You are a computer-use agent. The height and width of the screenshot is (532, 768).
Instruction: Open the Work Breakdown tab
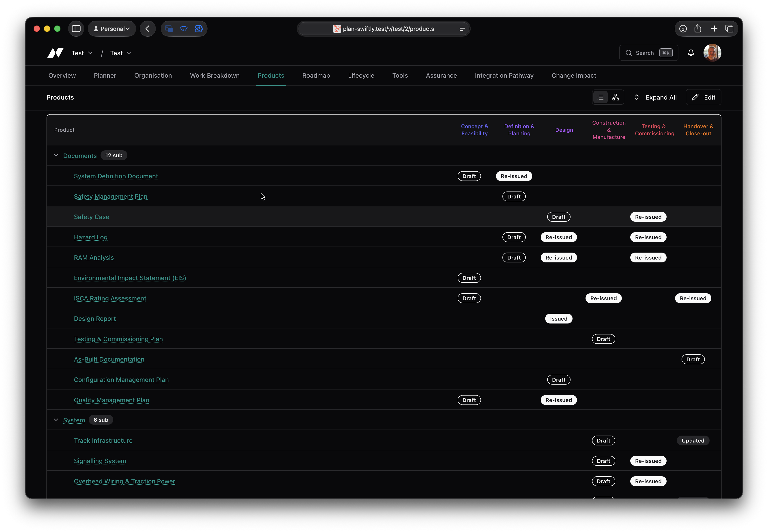pyautogui.click(x=215, y=76)
